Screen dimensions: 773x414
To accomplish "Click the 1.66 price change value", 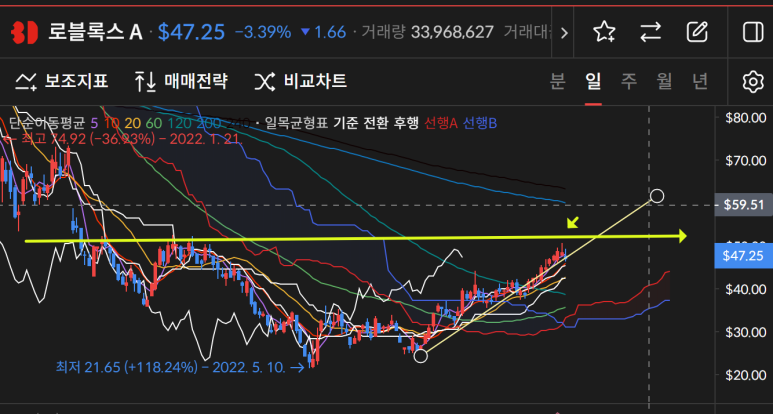I will (330, 33).
